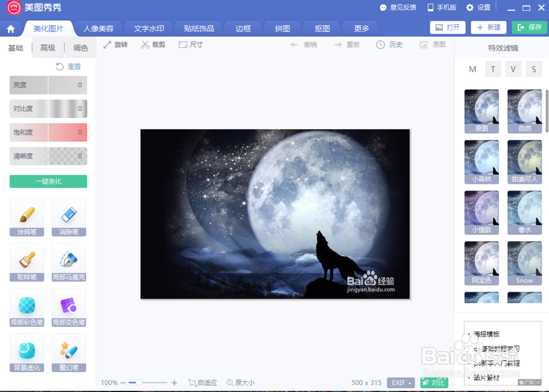549x392 pixels.
Task: Open the 旋转 rotate tool
Action: tap(116, 44)
